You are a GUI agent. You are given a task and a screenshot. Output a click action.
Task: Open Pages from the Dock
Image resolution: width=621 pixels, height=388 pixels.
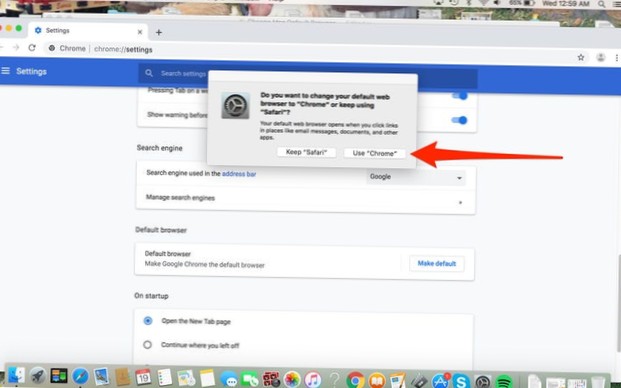pyautogui.click(x=398, y=381)
